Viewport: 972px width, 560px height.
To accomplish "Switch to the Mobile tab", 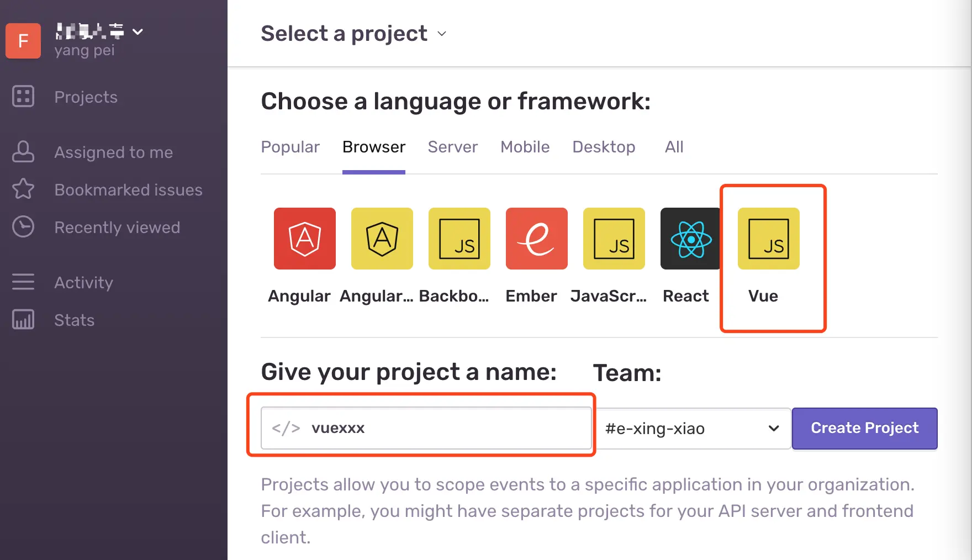I will point(525,147).
